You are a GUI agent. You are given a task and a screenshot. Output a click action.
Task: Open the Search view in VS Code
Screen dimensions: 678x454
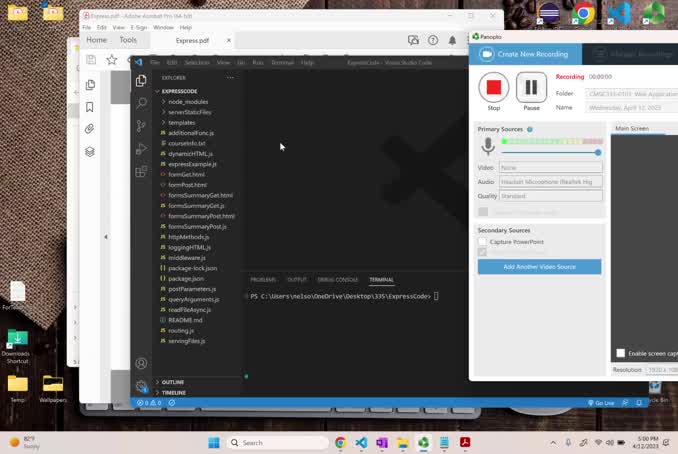141,103
